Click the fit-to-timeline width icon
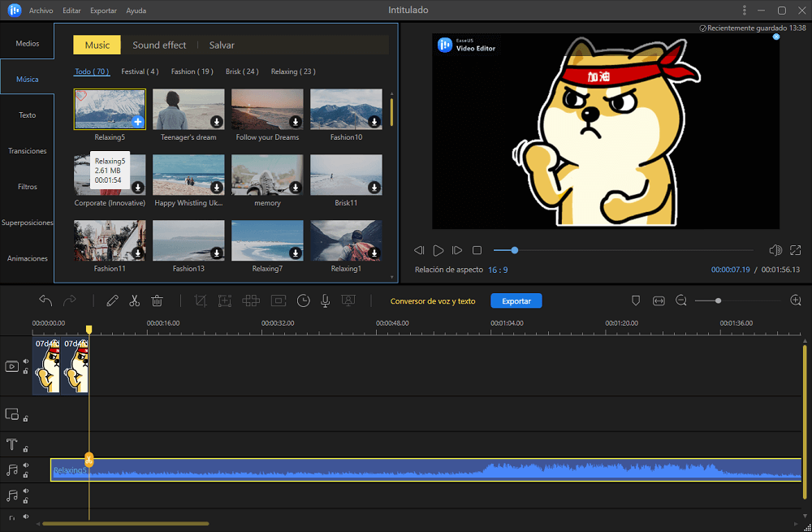812x532 pixels. click(659, 301)
